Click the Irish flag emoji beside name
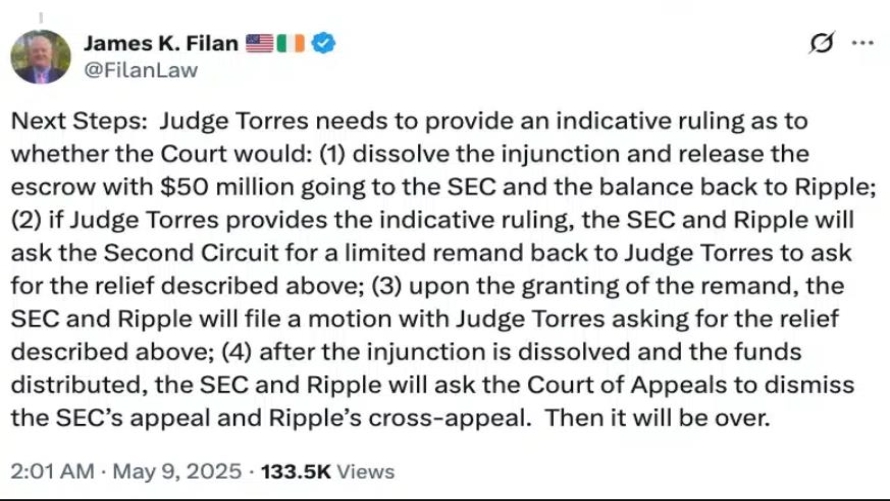 point(290,43)
